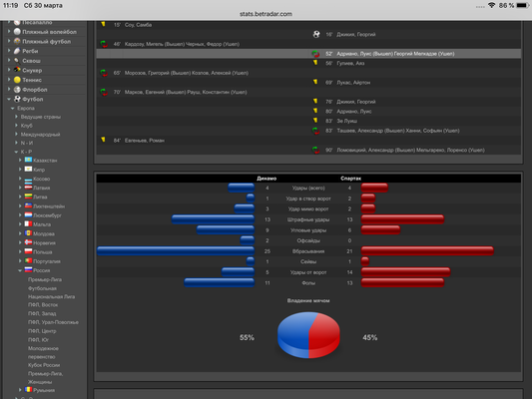Image resolution: width=532 pixels, height=399 pixels.
Task: Click the Владение мячом pie chart
Action: (308, 335)
